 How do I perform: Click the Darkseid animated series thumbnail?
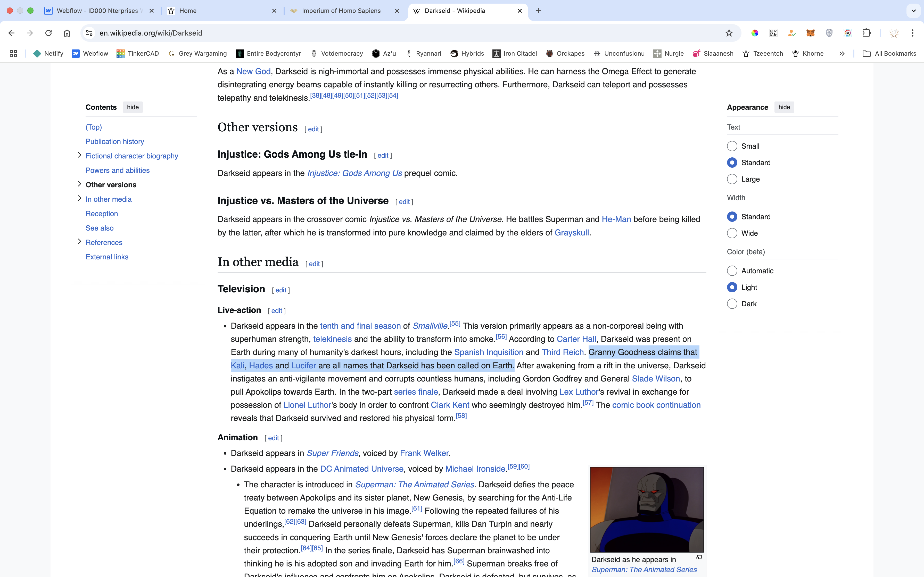point(647,510)
